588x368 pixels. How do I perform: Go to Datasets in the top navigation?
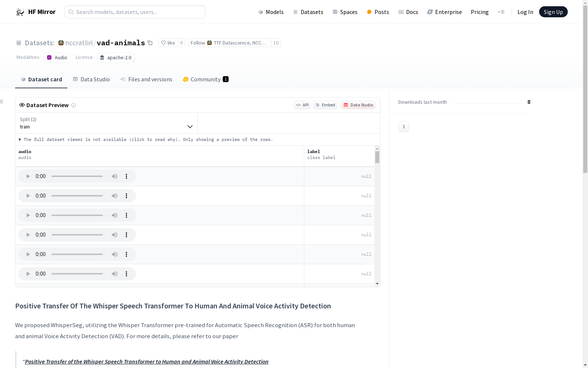[308, 12]
